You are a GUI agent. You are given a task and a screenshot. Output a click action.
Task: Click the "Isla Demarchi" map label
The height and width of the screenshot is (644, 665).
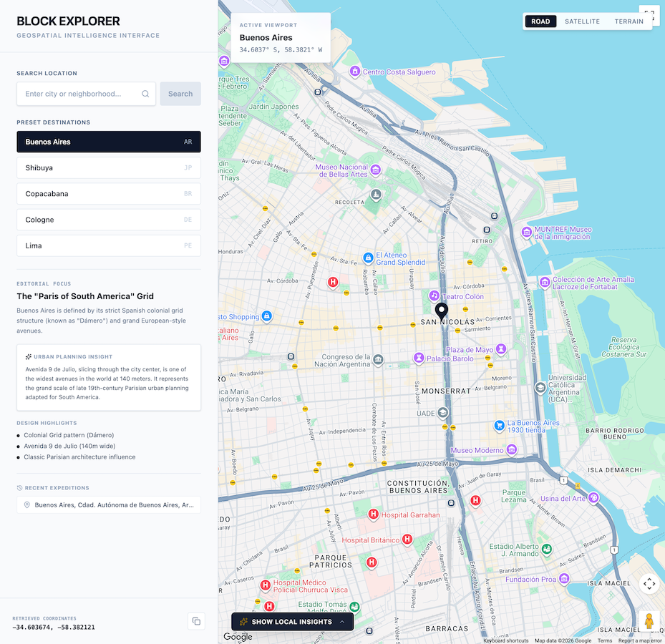click(x=614, y=469)
